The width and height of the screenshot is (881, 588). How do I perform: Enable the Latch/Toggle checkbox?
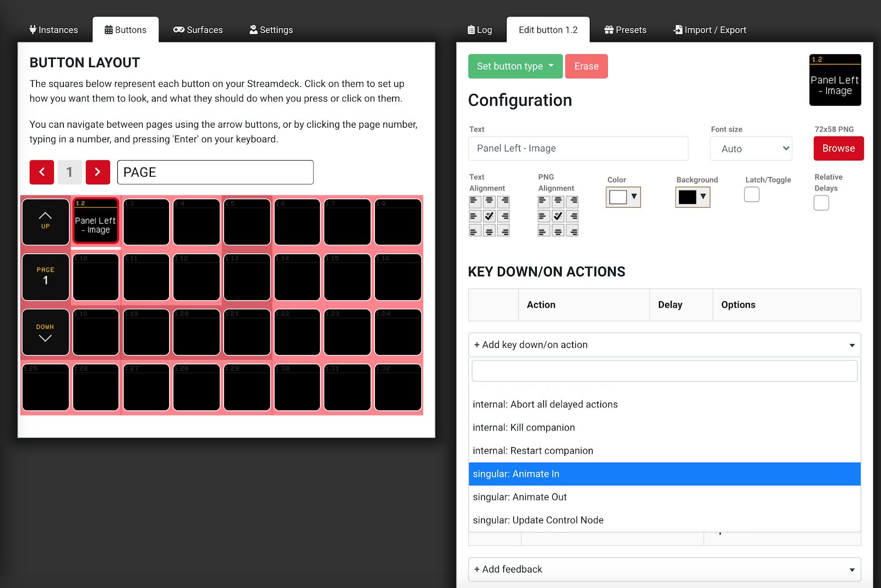[x=751, y=194]
